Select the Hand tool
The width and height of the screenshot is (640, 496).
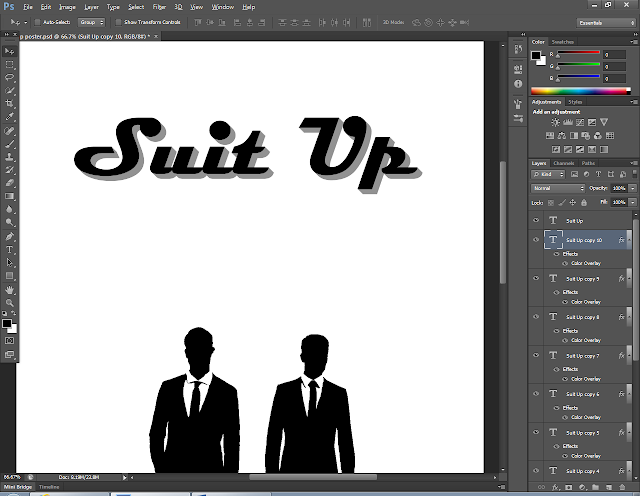(x=9, y=290)
